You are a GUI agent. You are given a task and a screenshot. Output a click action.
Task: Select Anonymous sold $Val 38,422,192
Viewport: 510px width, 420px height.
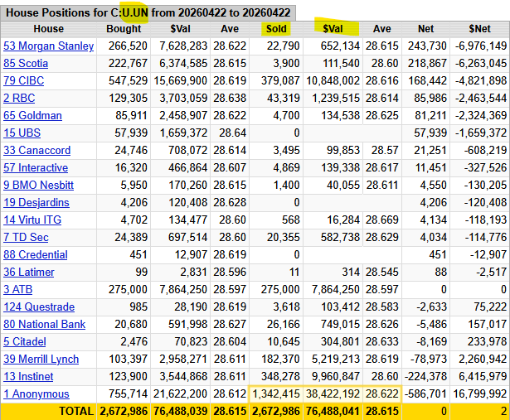(x=333, y=394)
